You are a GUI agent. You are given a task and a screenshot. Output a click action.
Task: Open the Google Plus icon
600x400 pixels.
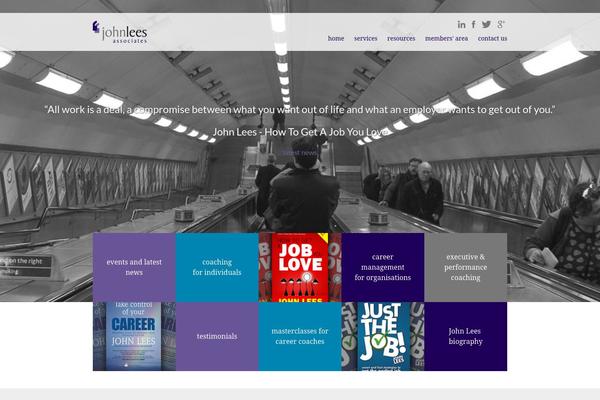coord(501,24)
